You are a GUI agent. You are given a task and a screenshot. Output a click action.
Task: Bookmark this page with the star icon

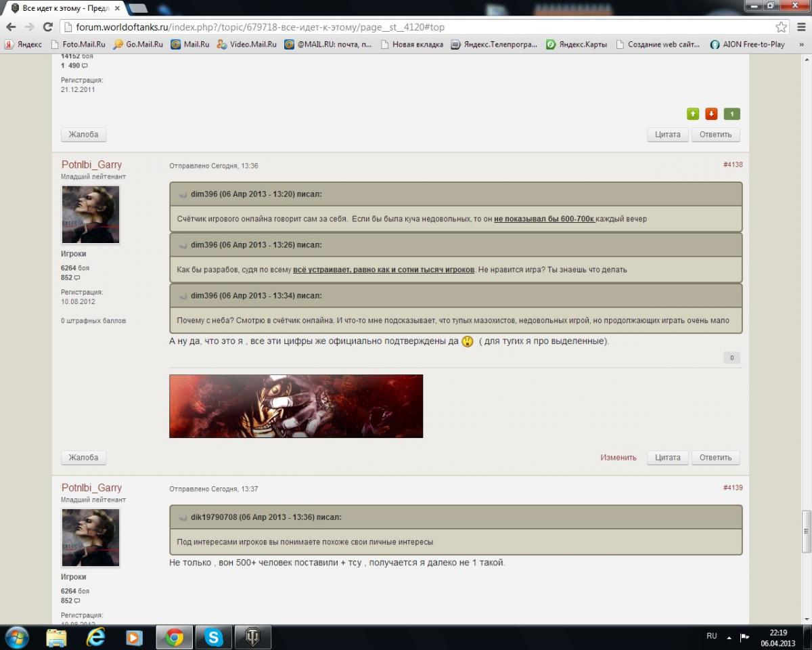coord(782,27)
